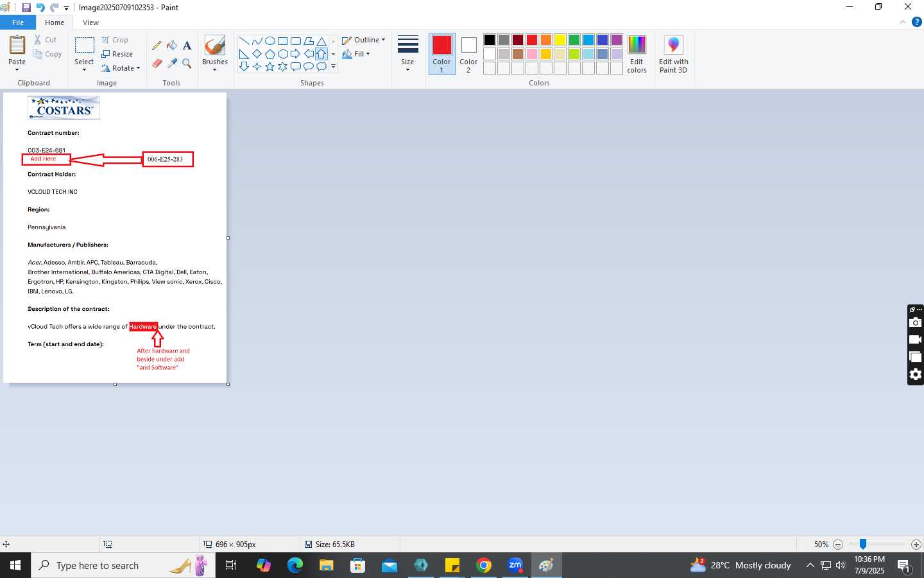Select the Magnifier tool
This screenshot has height=578, width=924.
(187, 63)
